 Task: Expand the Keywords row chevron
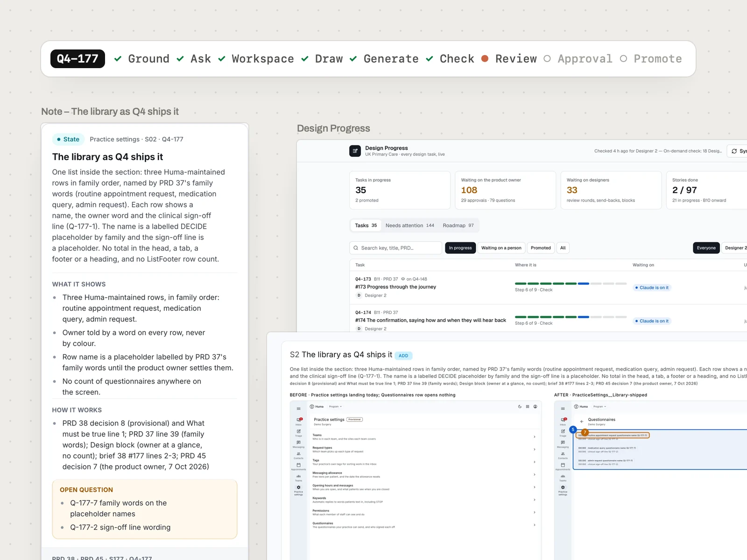click(535, 500)
